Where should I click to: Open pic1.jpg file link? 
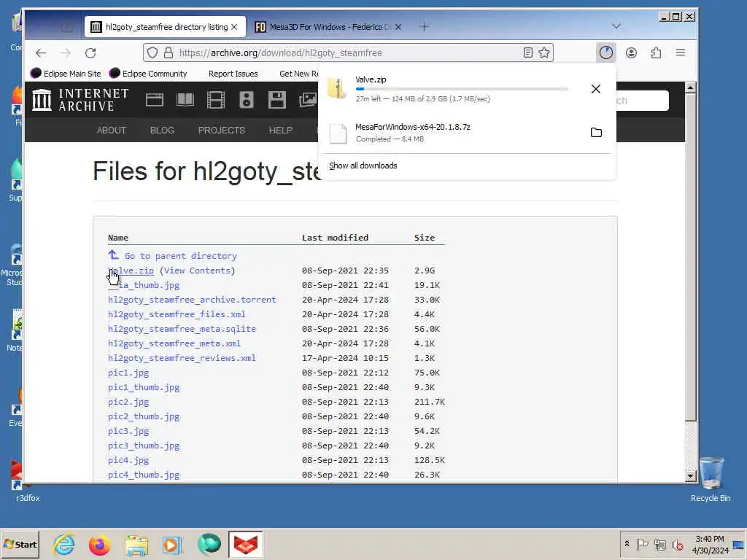coord(128,373)
